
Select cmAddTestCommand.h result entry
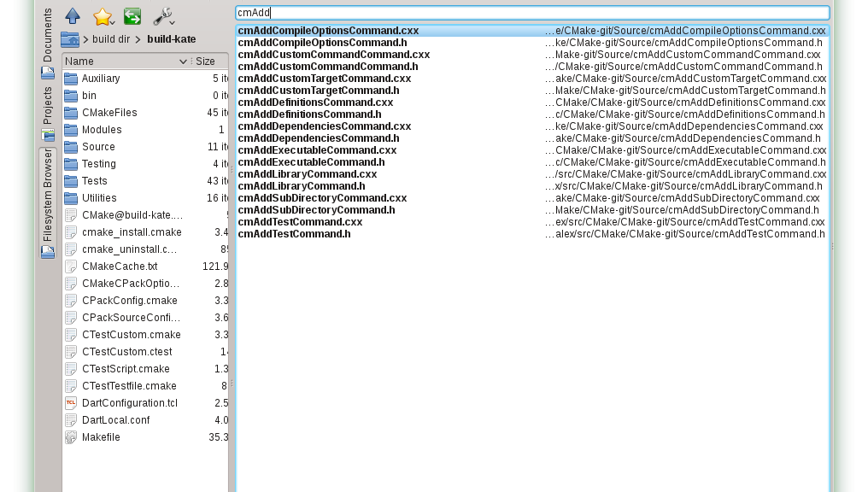pos(294,234)
